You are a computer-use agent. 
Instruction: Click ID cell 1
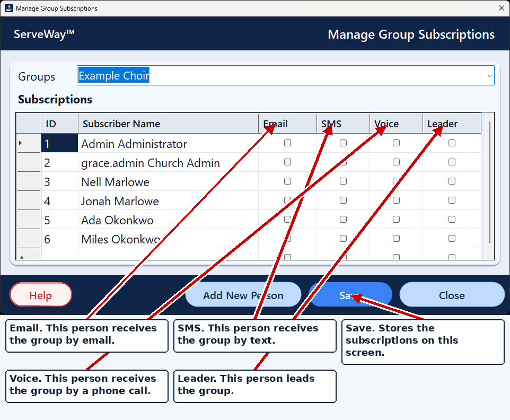(x=59, y=143)
